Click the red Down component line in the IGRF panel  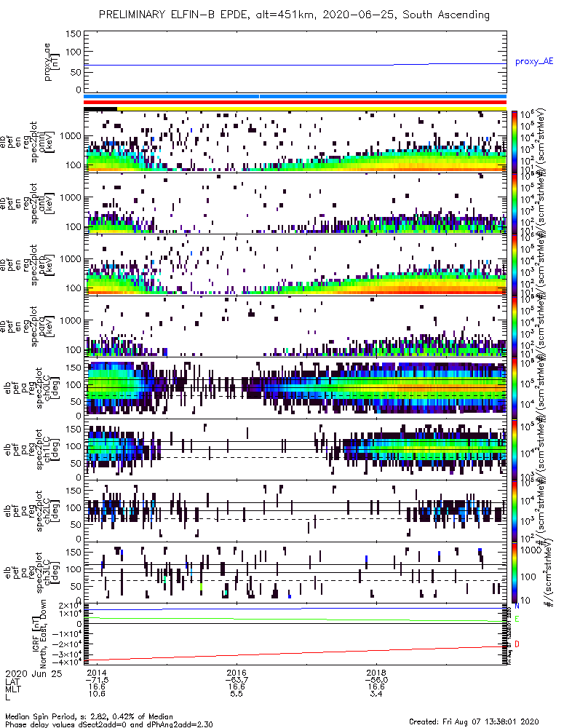pos(295,653)
